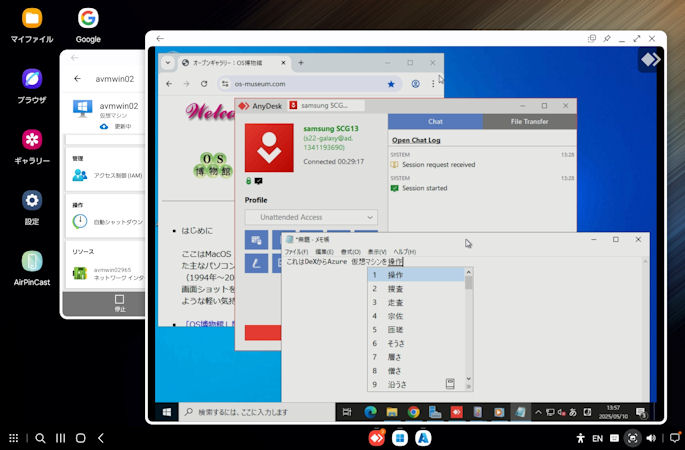
Task: Choose IME candidate 2 捜査
Action: click(416, 289)
